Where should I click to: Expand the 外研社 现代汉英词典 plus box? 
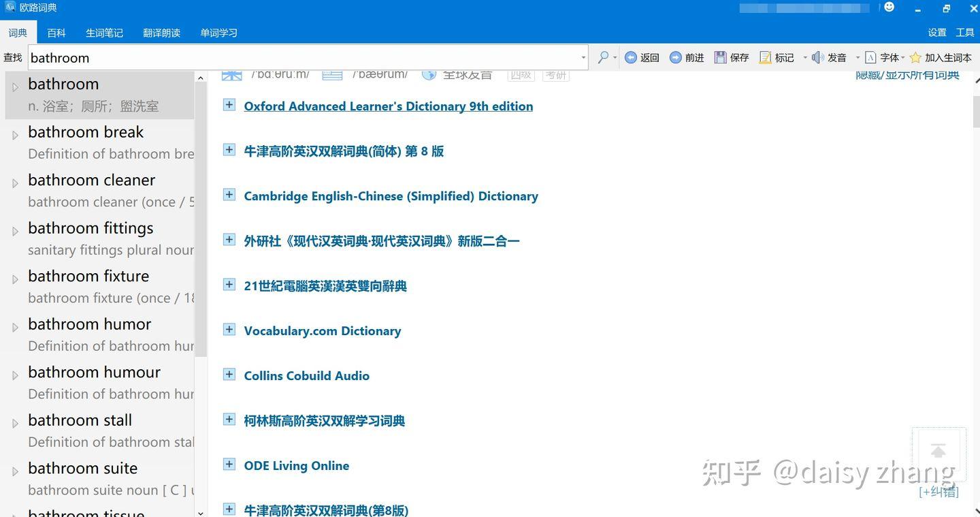229,240
